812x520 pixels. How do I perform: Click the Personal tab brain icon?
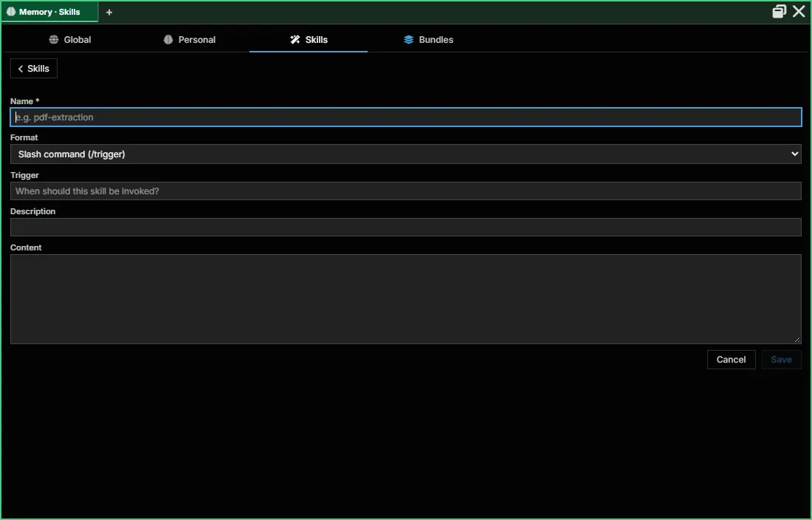(x=168, y=39)
